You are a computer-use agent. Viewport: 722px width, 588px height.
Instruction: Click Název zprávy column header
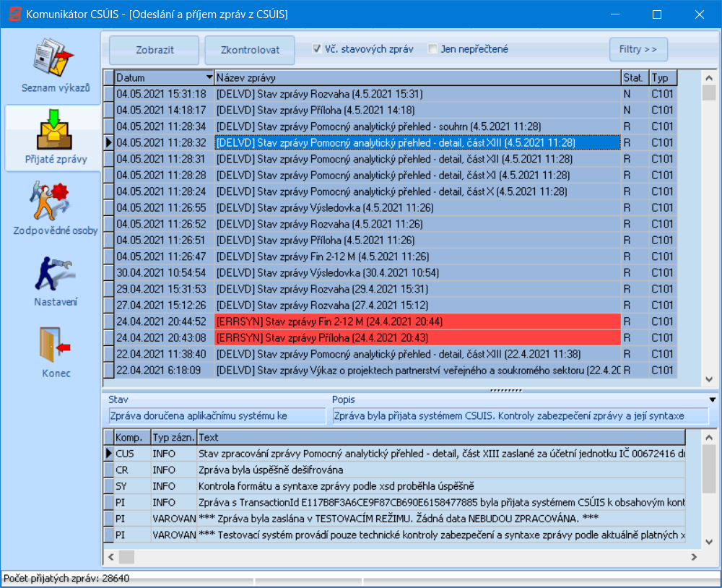[x=417, y=77]
